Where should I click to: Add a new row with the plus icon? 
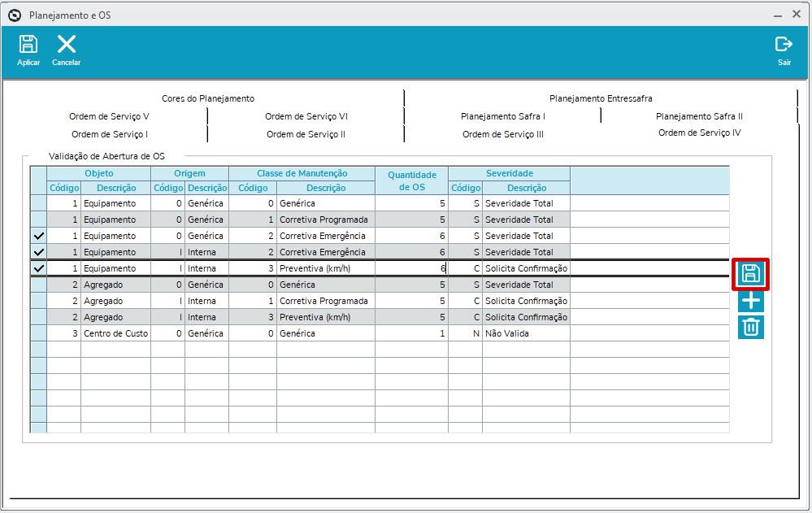click(750, 301)
